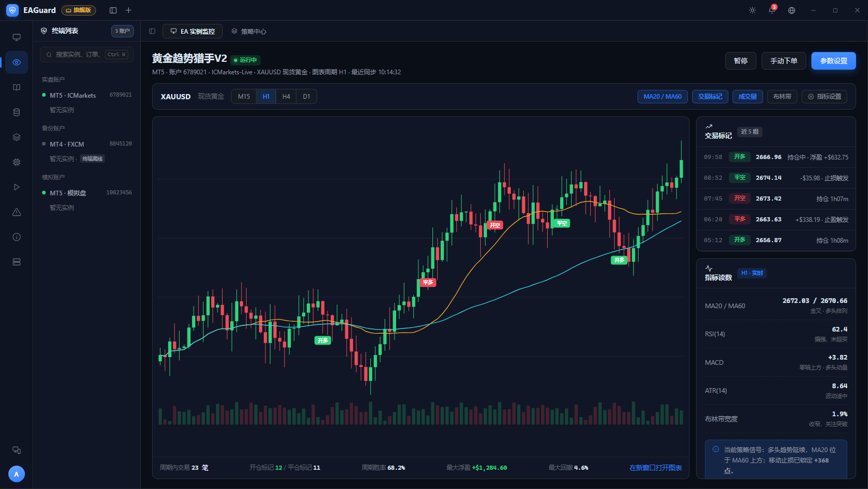
Task: Switch to the EA 实例监控 tab
Action: point(193,31)
